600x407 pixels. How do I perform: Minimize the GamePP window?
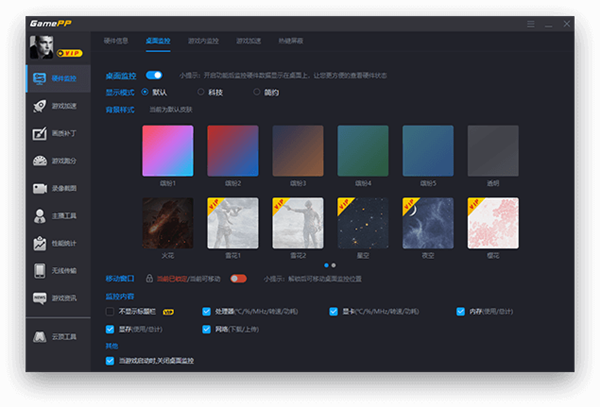pyautogui.click(x=549, y=25)
